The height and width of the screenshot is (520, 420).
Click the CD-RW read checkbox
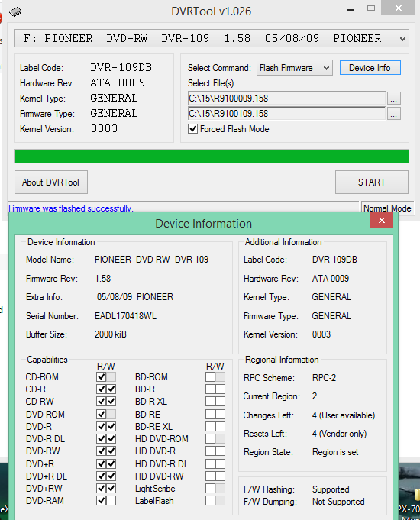coord(102,402)
